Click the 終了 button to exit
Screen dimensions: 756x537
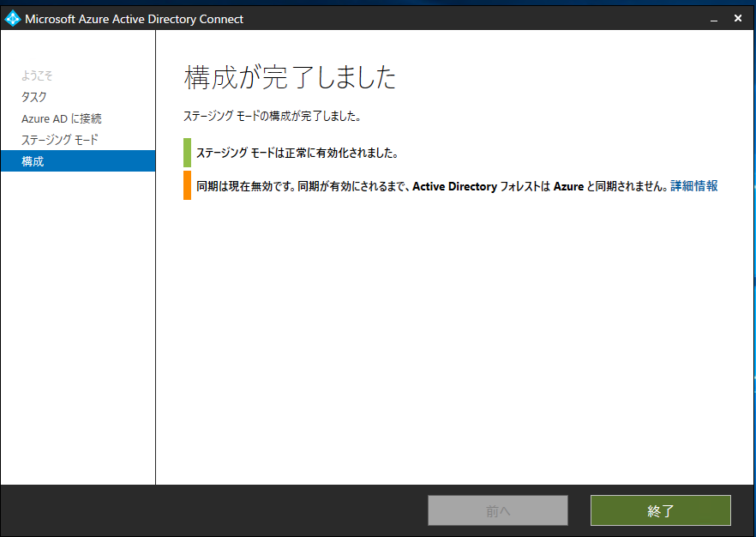[661, 510]
